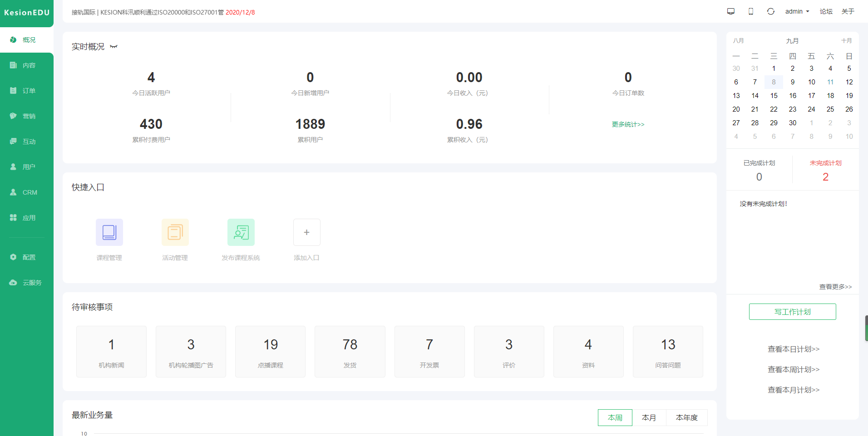The image size is (868, 436).
Task: Click the desktop preview monitor icon
Action: coord(731,11)
